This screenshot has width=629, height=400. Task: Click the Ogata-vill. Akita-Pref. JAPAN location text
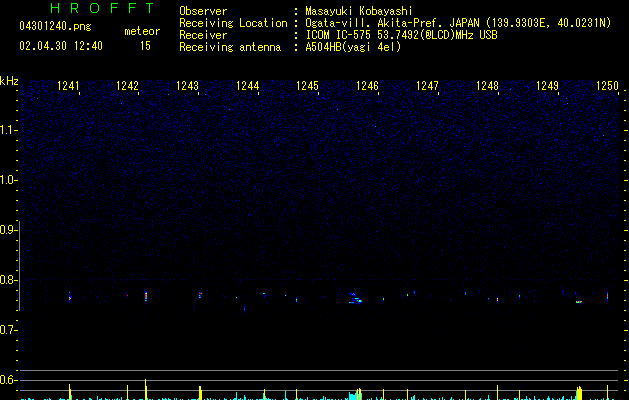click(x=458, y=23)
